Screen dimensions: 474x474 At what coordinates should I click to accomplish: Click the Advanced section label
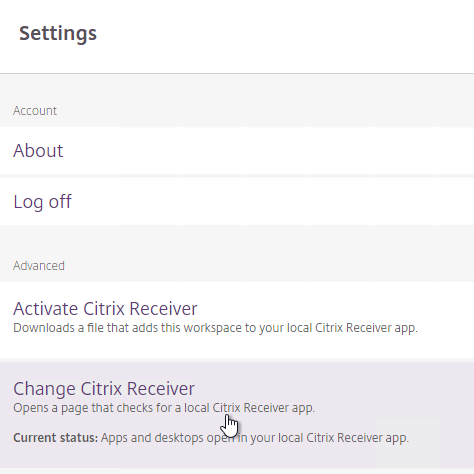click(39, 266)
